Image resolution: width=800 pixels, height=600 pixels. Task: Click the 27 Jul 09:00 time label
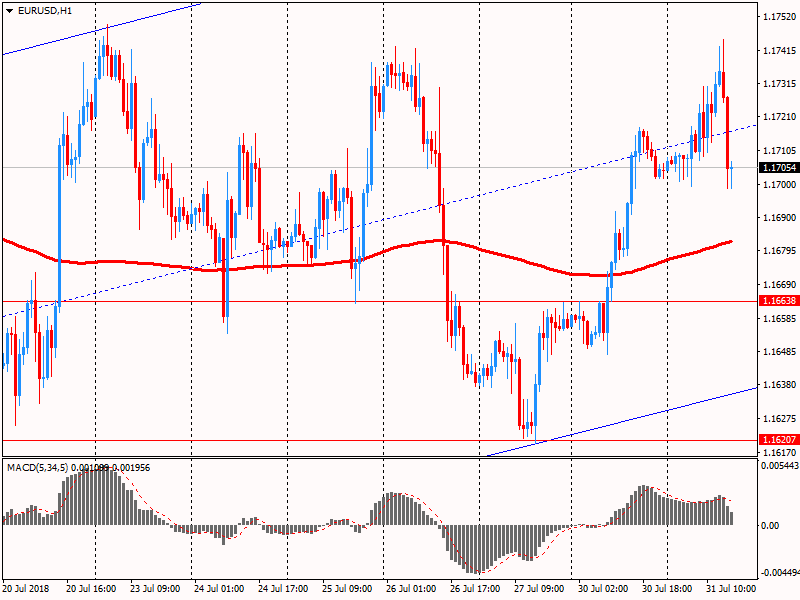click(539, 588)
